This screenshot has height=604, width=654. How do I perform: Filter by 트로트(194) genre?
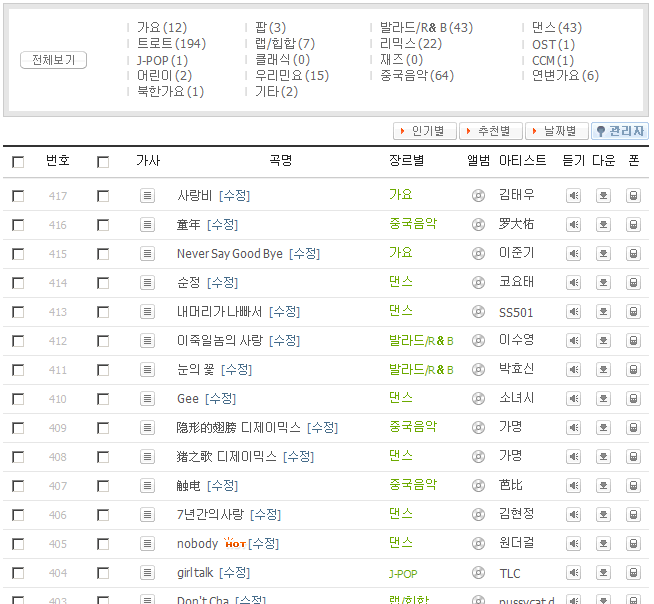(x=171, y=44)
